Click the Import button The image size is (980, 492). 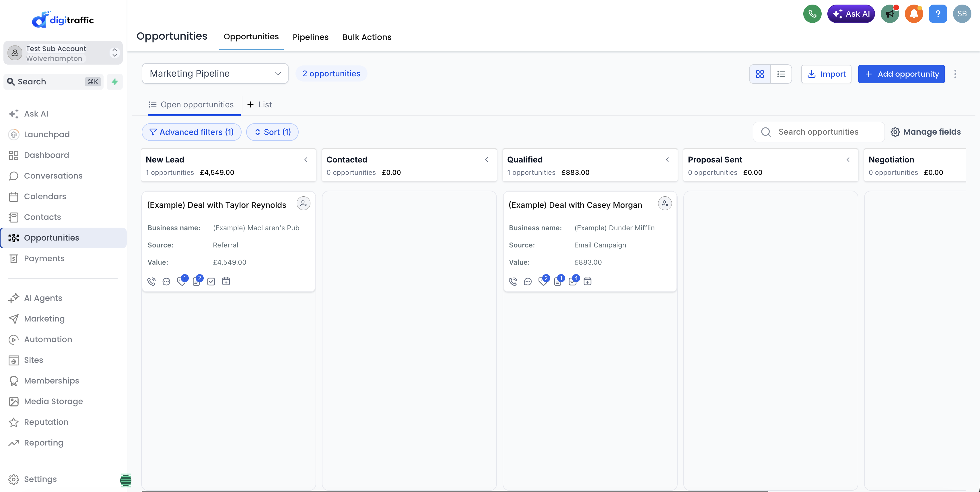pyautogui.click(x=826, y=74)
